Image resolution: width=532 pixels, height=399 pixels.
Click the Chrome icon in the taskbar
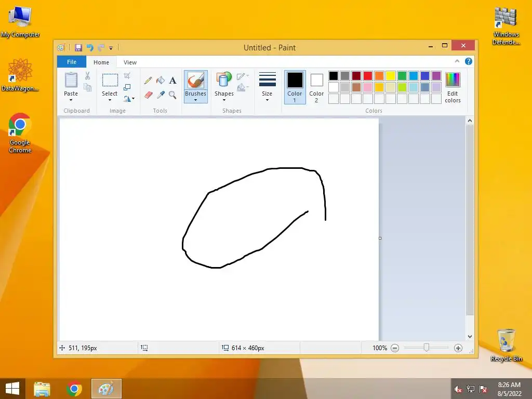74,389
